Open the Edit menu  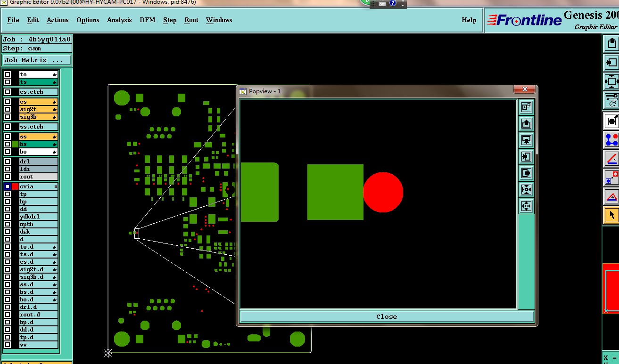point(33,20)
